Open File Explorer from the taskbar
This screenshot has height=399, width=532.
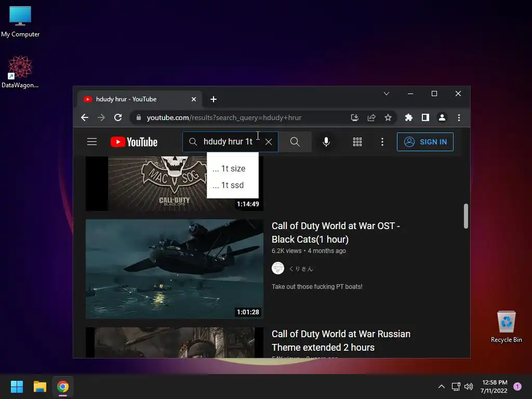coord(39,387)
